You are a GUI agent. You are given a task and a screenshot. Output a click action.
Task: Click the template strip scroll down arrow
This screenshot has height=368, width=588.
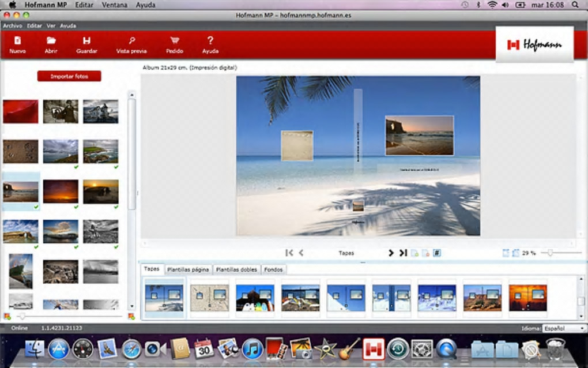[x=581, y=316]
